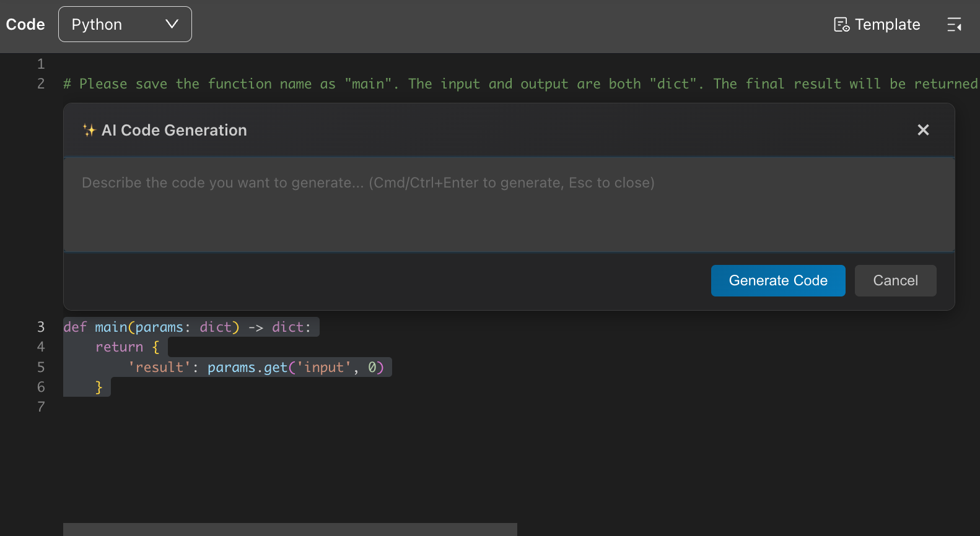Close the AI Code Generation panel
The width and height of the screenshot is (980, 536).
coord(923,130)
